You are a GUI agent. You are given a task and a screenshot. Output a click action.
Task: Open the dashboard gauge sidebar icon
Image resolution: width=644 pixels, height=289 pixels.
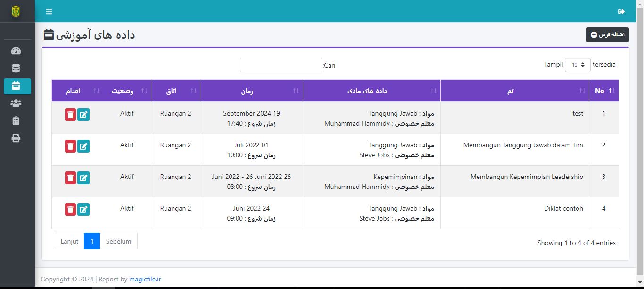[16, 51]
